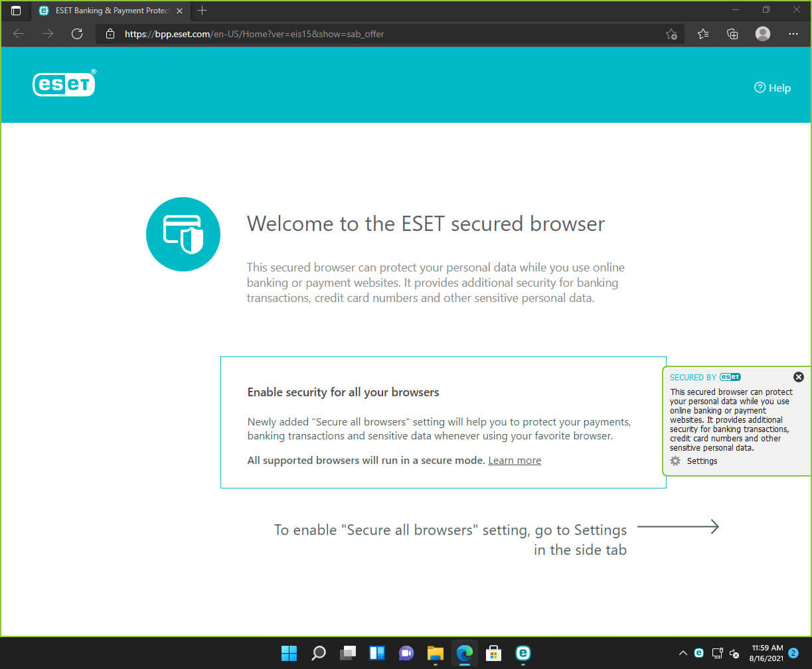Click the ESET app taskbar icon
812x669 pixels.
(x=523, y=653)
